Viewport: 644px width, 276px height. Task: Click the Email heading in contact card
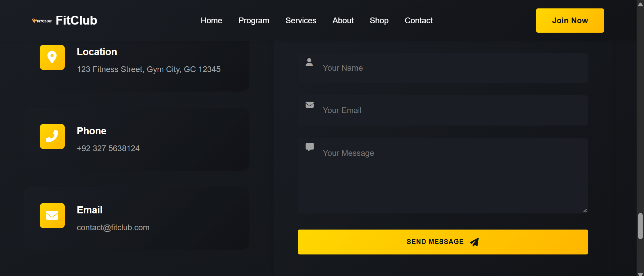point(90,210)
